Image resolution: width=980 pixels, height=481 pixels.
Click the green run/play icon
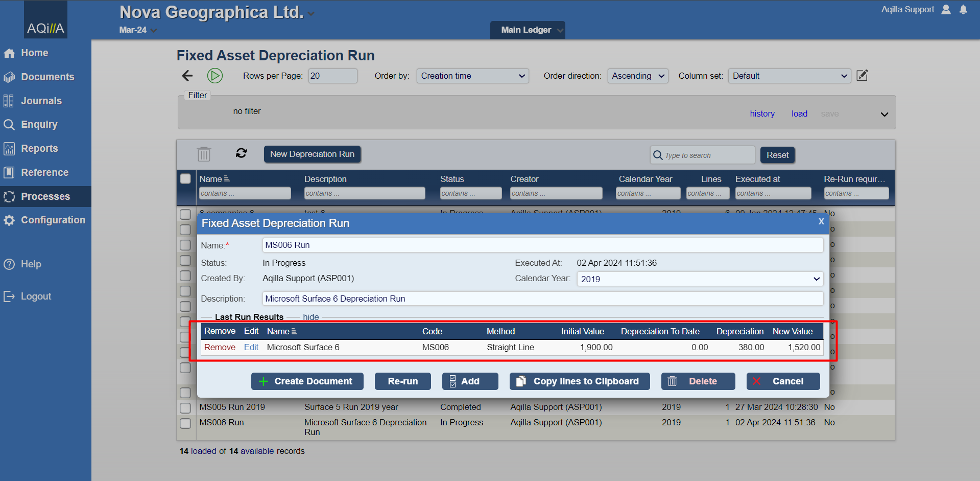(x=214, y=76)
